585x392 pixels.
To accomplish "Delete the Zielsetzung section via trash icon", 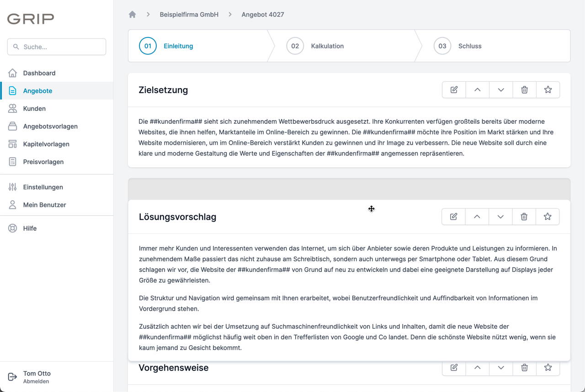I will 524,90.
